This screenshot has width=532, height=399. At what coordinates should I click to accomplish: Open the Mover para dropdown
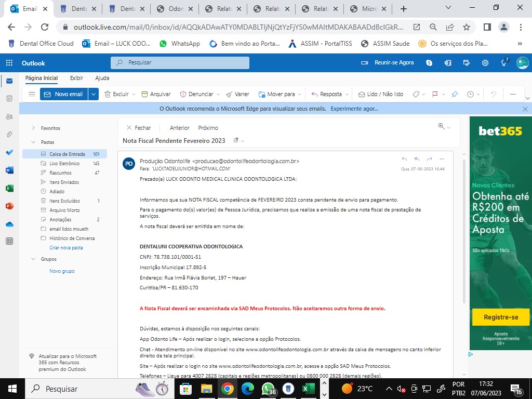(281, 94)
